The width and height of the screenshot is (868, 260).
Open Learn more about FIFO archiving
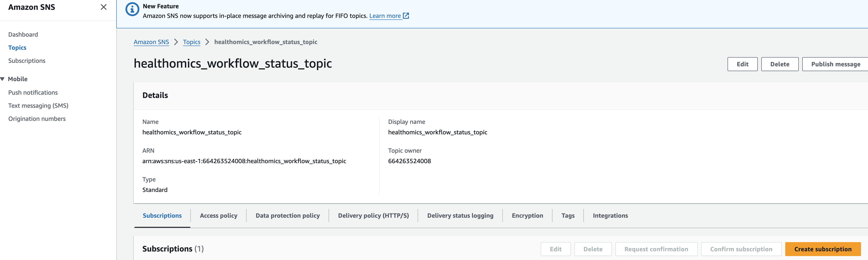[x=385, y=16]
